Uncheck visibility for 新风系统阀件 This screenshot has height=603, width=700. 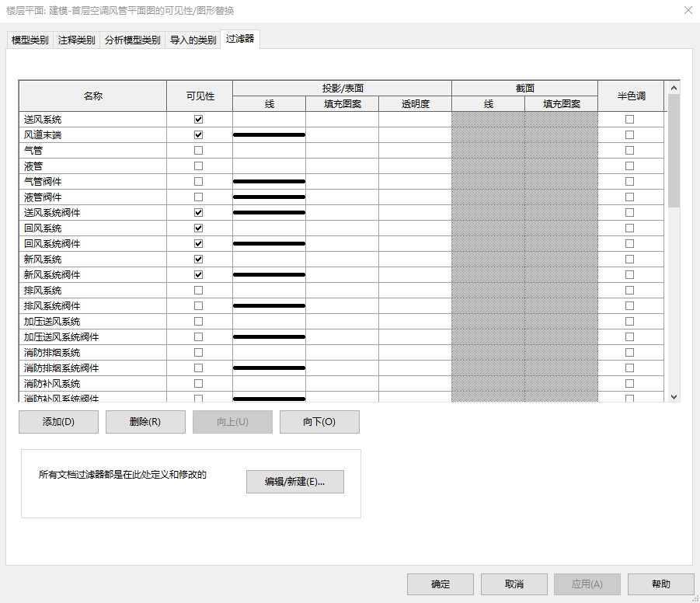point(199,275)
